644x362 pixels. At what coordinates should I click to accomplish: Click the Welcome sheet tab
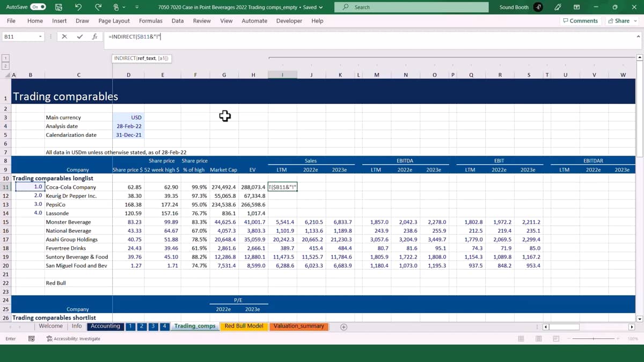click(x=51, y=326)
